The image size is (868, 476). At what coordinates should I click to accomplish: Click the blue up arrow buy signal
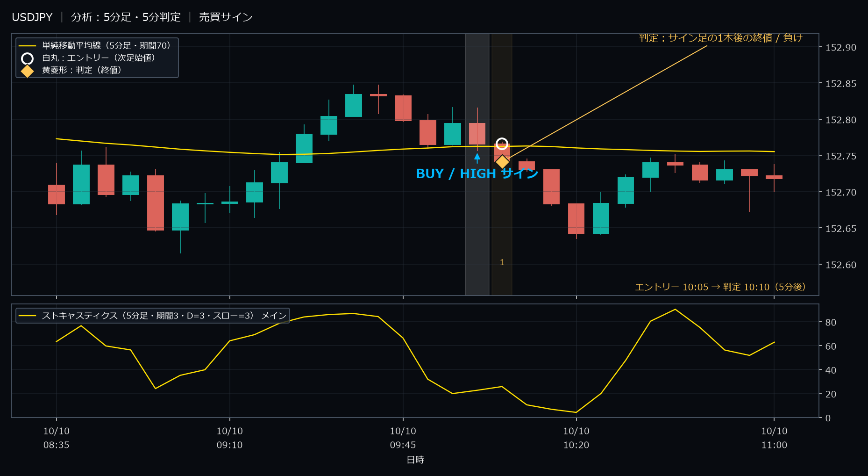(x=477, y=158)
